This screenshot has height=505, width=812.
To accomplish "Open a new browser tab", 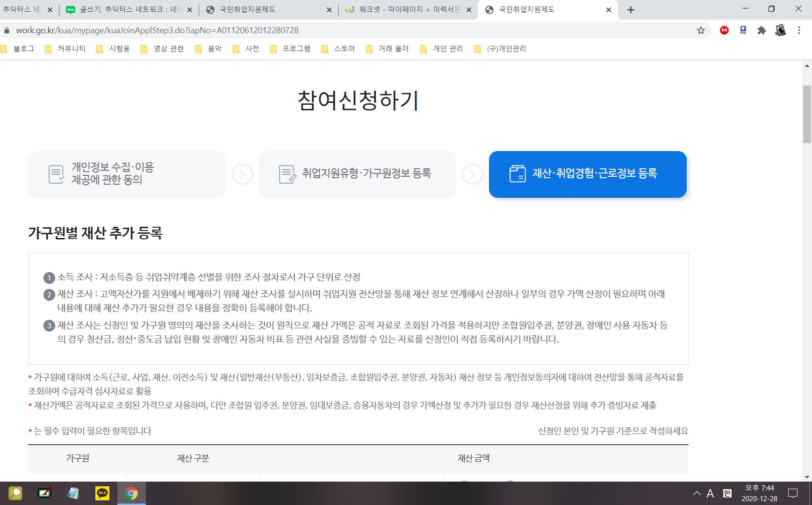I will click(631, 10).
